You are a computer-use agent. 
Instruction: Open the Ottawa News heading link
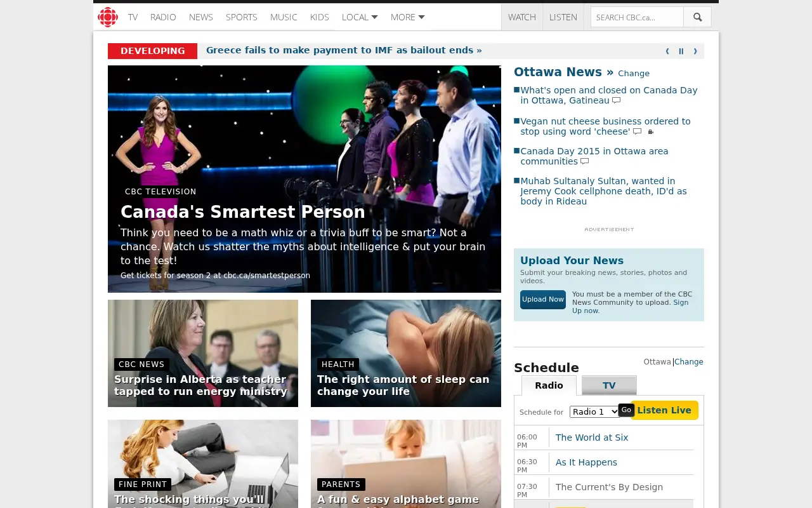click(564, 72)
